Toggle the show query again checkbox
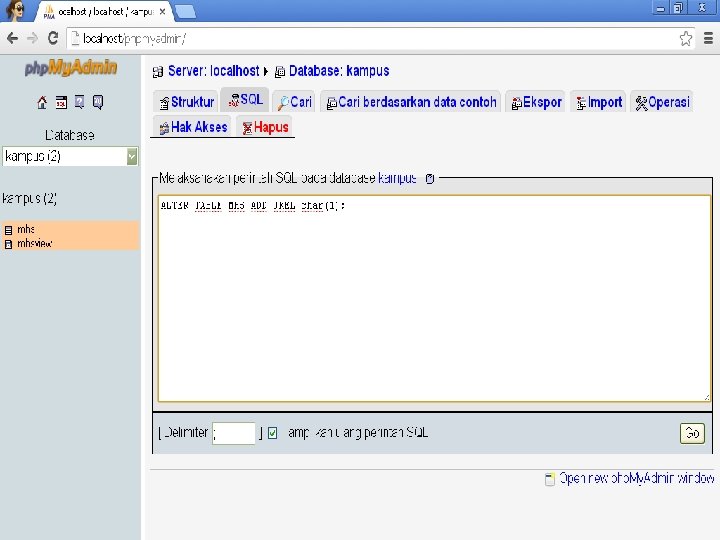 coord(272,433)
